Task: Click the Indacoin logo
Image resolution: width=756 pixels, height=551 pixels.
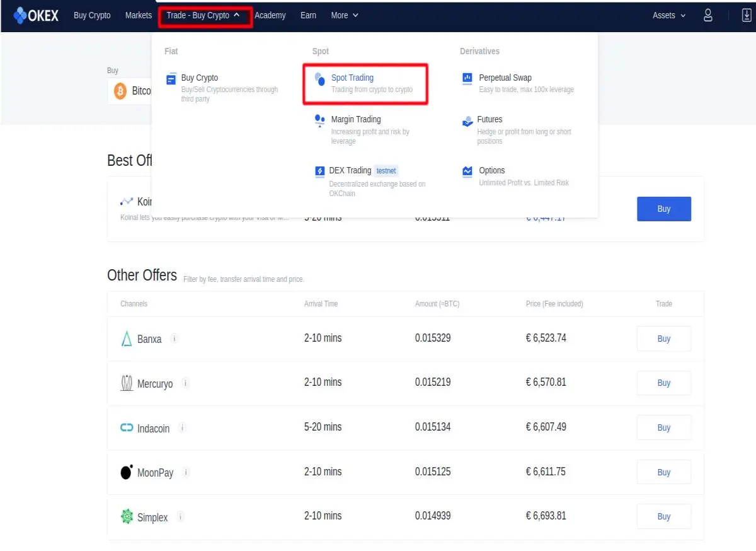Action: click(127, 428)
